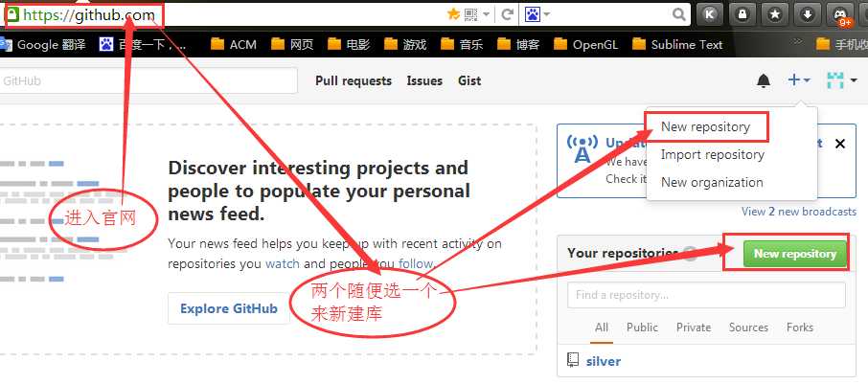Dismiss the broadcast with the X icon
The image size is (868, 384).
pos(840,144)
